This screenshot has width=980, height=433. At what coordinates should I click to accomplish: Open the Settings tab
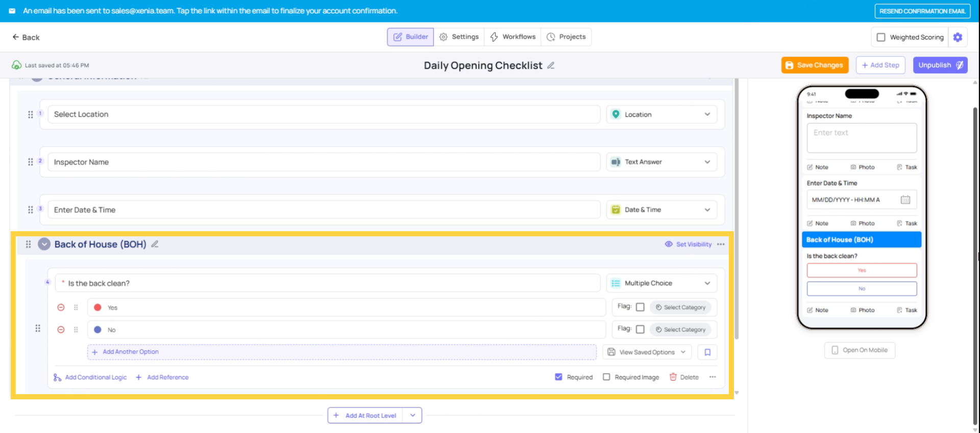(459, 37)
